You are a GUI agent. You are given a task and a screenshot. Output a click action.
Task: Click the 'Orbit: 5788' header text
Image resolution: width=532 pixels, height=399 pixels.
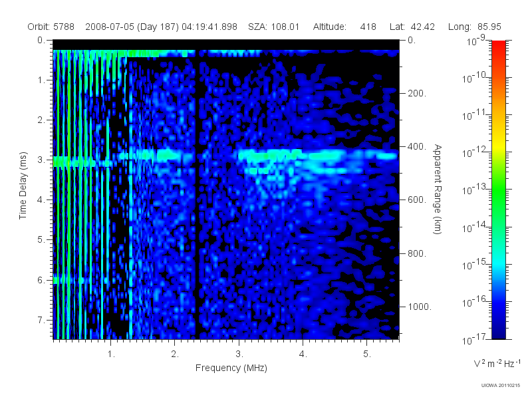click(x=51, y=27)
